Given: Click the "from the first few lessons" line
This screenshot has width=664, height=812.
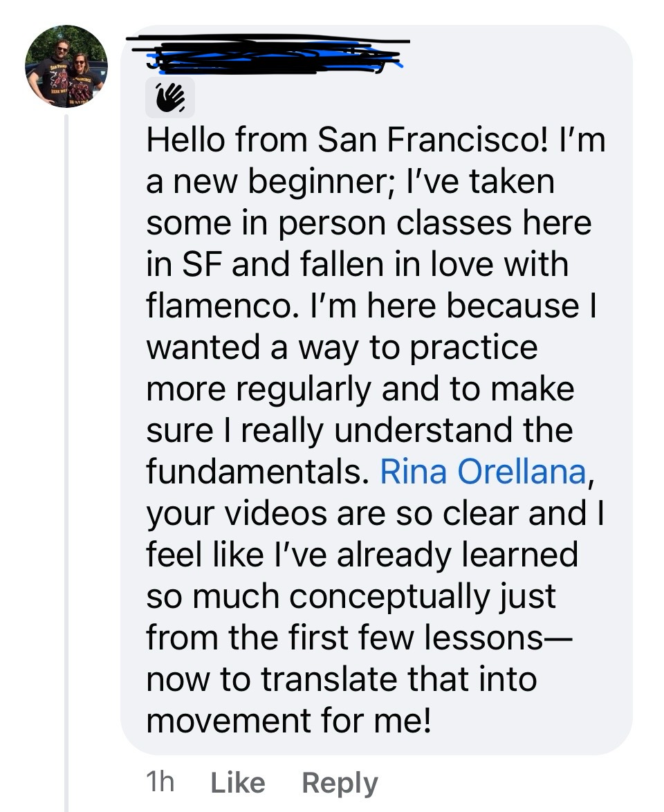Looking at the screenshot, I should (x=353, y=638).
